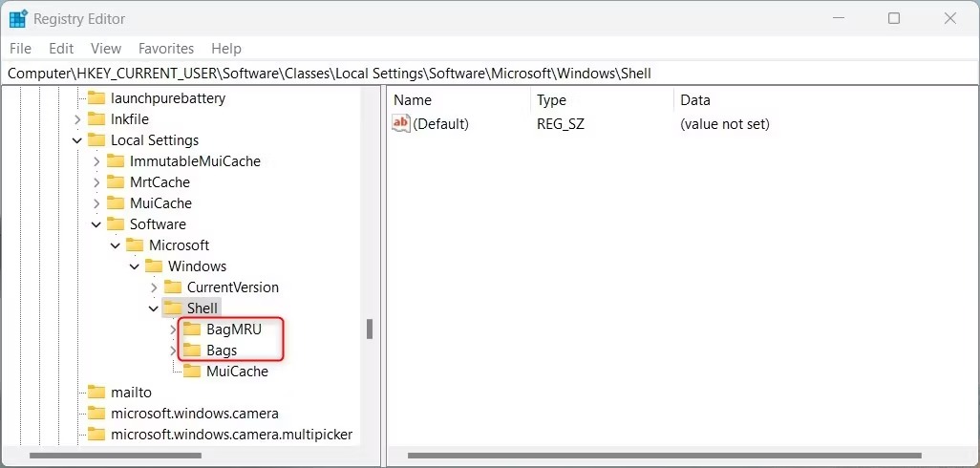Select the MuiCache key under Shell
This screenshot has height=468, width=980.
point(238,372)
